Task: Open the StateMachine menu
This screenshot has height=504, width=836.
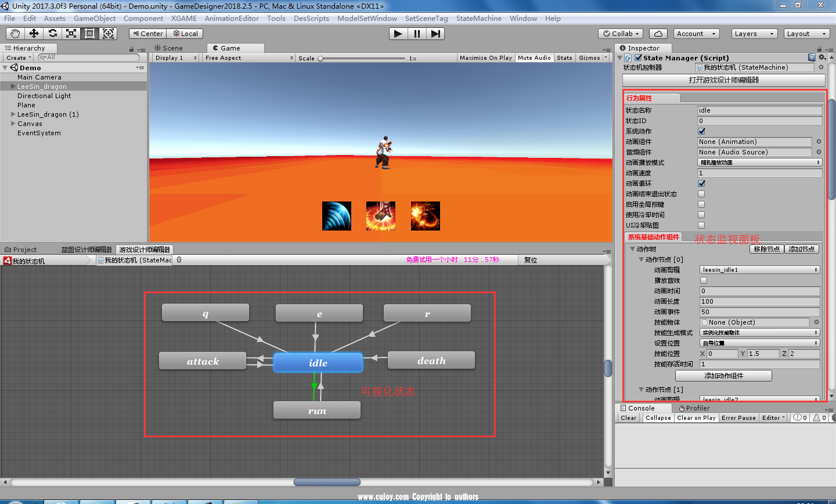Action: click(478, 19)
